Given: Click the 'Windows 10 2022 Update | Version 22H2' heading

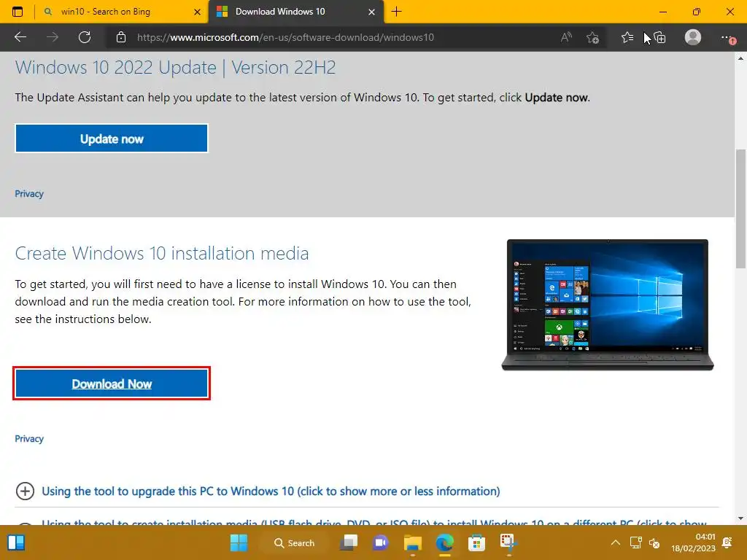Looking at the screenshot, I should [175, 68].
